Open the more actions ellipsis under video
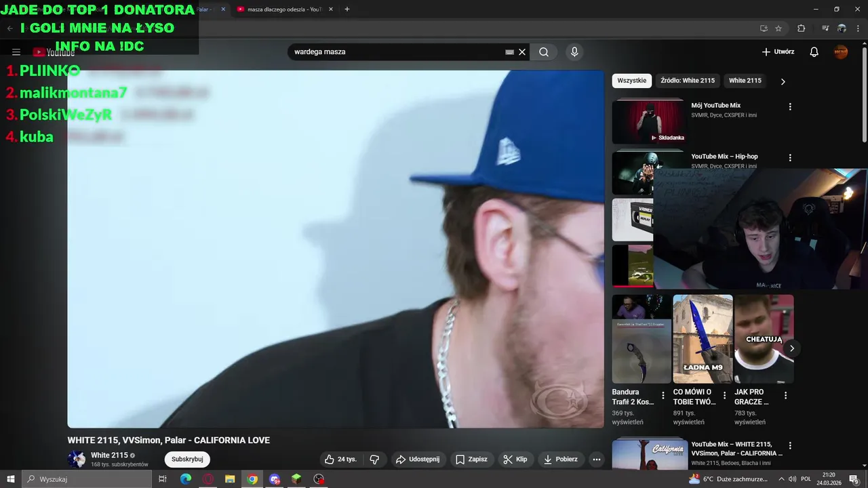868x488 pixels. pyautogui.click(x=597, y=459)
